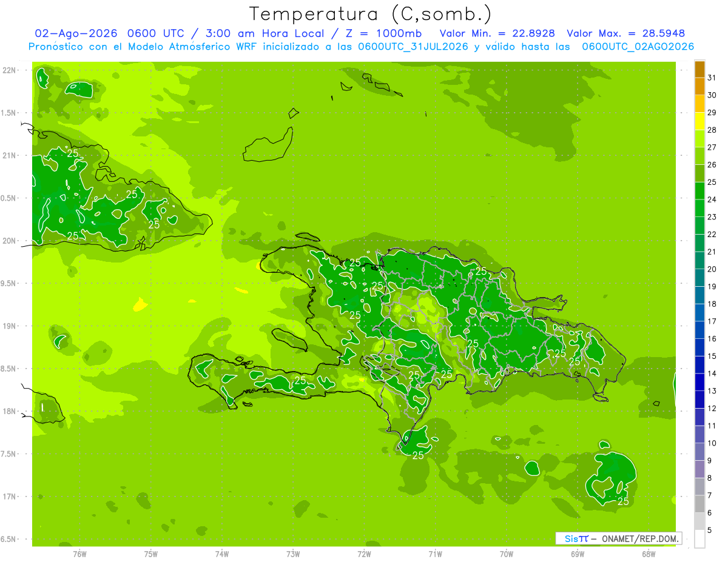Click the 'Temperatura (C,somb.)' title

[371, 15]
